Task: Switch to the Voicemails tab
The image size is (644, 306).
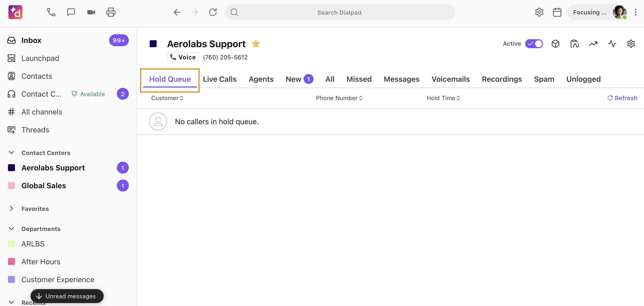Action: [451, 79]
